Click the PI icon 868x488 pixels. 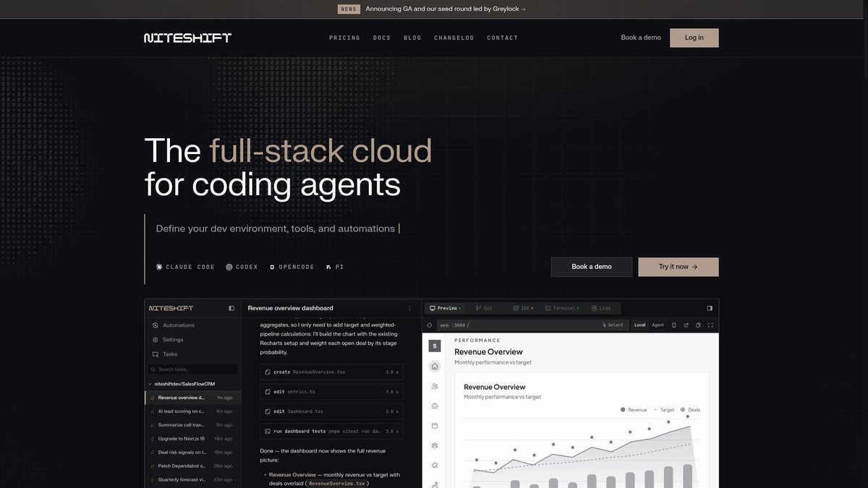point(328,267)
